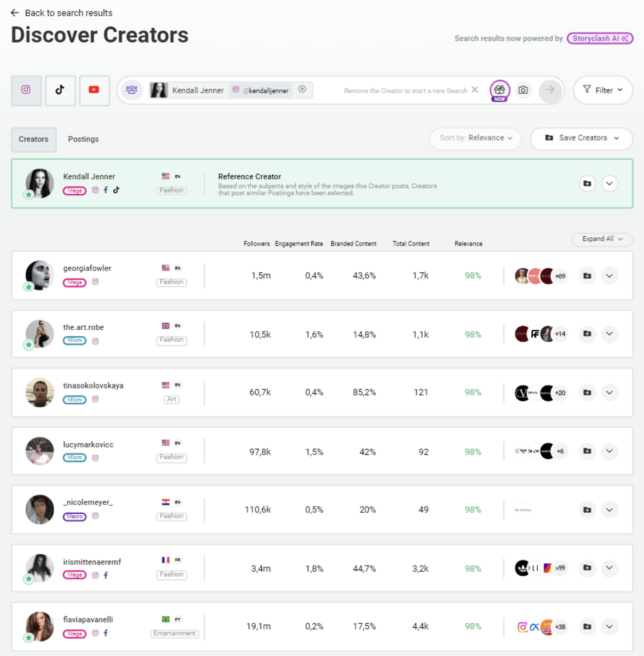
Task: Select the TikTok platform icon
Action: [x=60, y=90]
